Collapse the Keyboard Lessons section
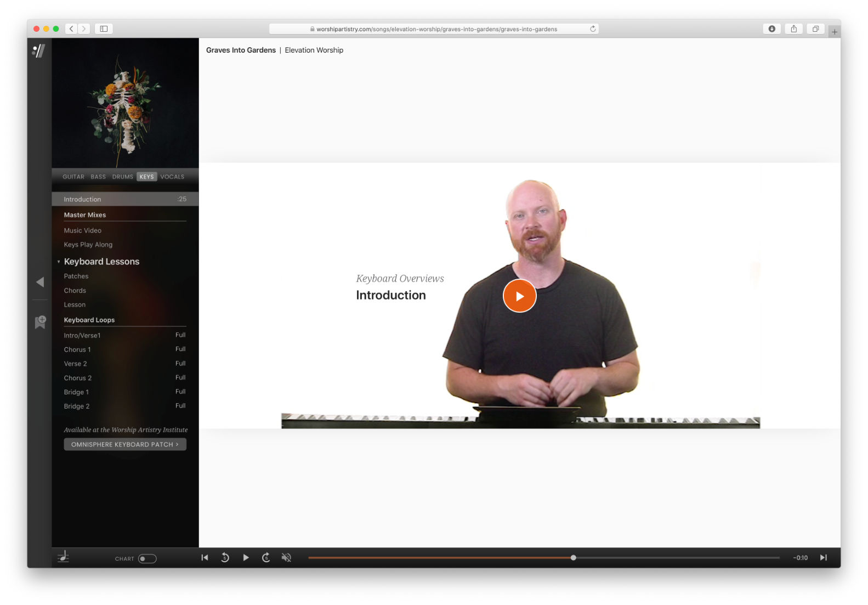The image size is (868, 605). click(x=59, y=262)
